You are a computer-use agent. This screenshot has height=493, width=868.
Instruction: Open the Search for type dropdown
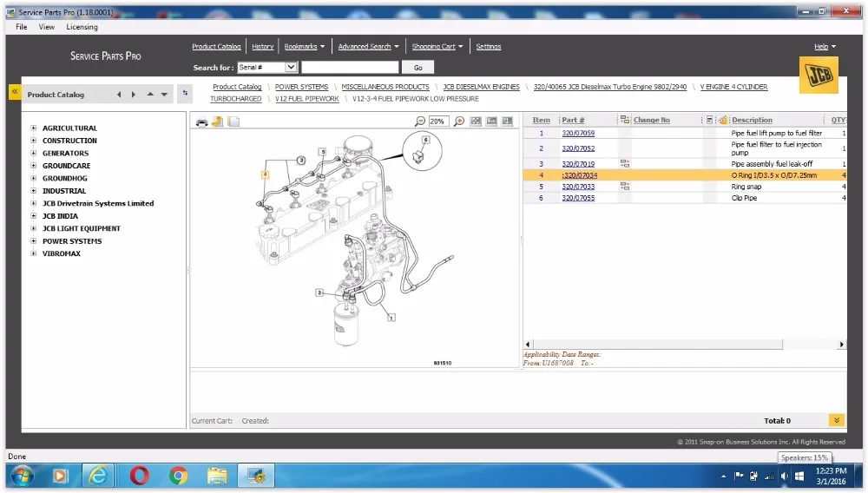coord(290,67)
